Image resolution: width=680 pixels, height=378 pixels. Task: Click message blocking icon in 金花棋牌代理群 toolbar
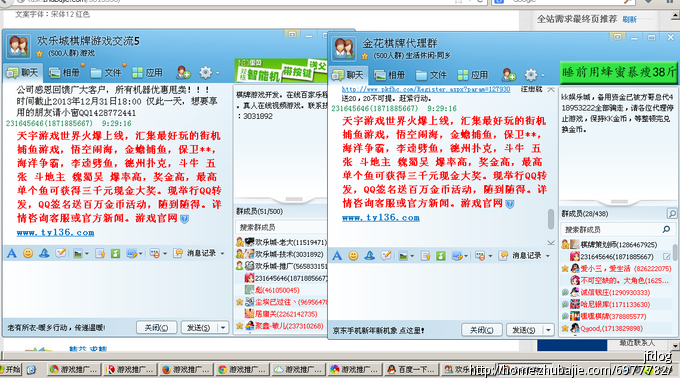480,256
